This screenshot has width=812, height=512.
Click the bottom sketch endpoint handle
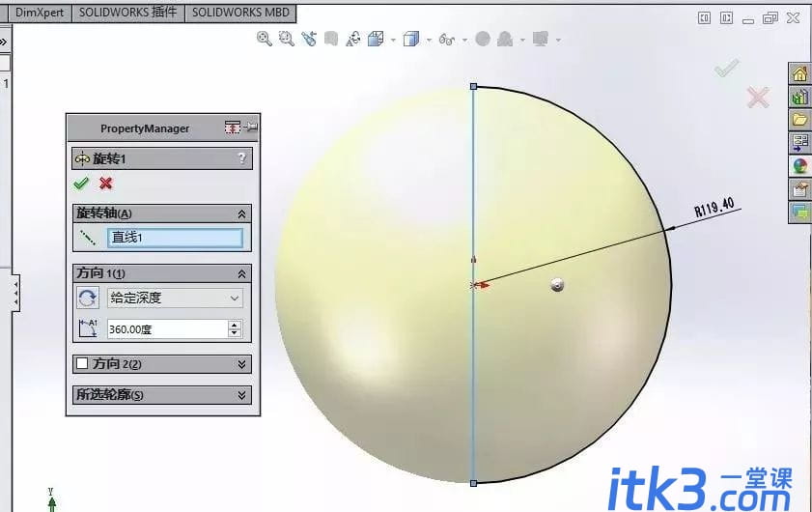473,483
